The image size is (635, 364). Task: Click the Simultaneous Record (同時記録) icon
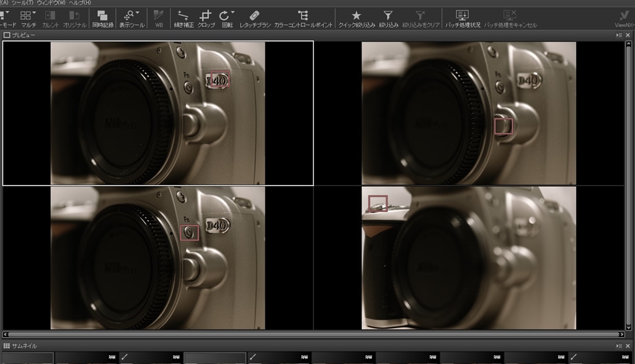102,17
